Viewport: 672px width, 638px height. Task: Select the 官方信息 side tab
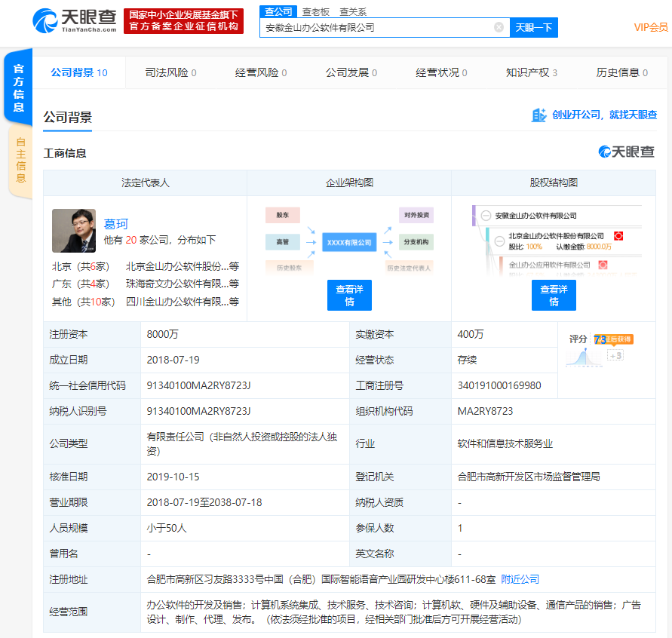(x=18, y=87)
